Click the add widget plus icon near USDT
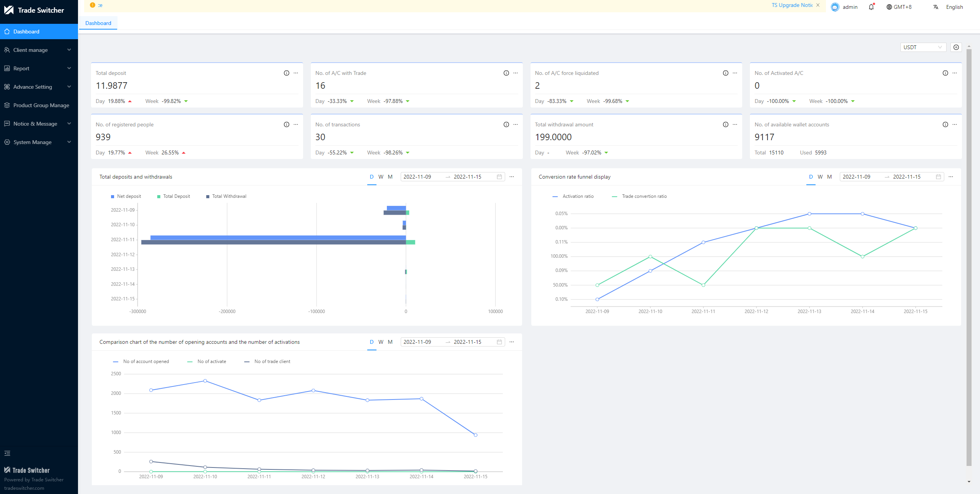This screenshot has width=980, height=494. pyautogui.click(x=956, y=47)
